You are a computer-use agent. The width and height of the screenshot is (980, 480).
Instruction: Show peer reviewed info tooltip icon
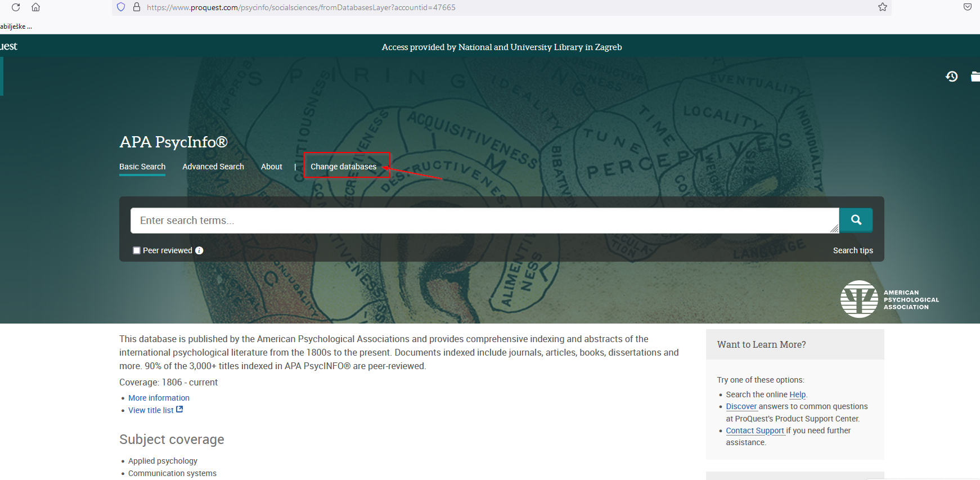click(x=199, y=250)
